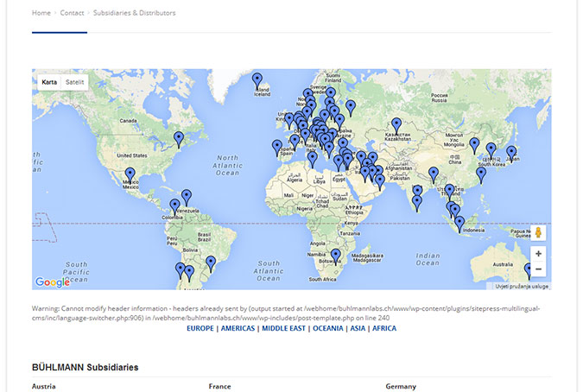Open Contact breadcrumb link
583x392 pixels.
pyautogui.click(x=73, y=13)
